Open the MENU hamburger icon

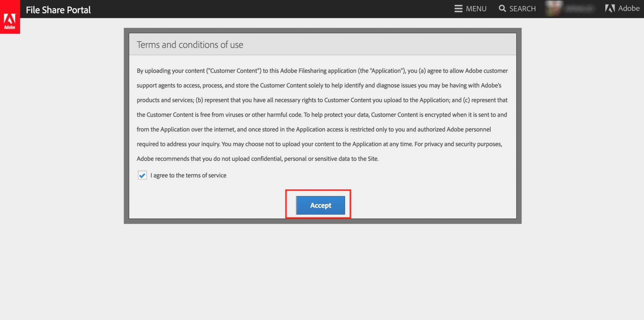click(x=458, y=9)
